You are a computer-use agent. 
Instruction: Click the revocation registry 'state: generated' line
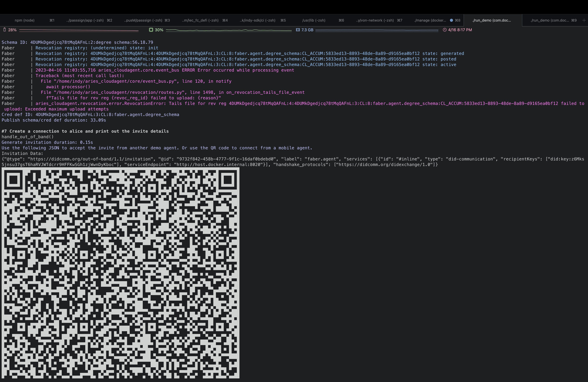click(x=250, y=53)
